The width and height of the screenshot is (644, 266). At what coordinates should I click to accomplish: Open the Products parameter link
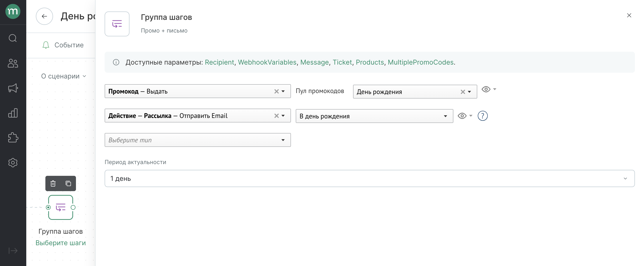point(370,62)
